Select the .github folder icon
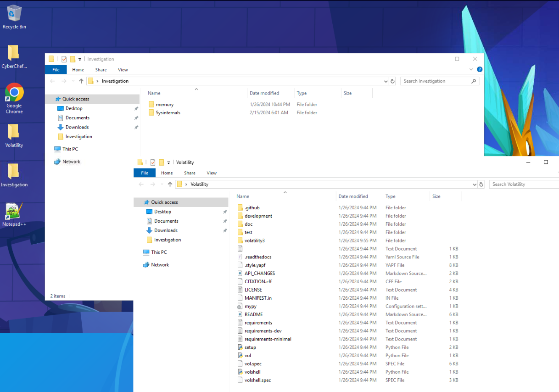Viewport: 559px width, 392px height. [240, 208]
